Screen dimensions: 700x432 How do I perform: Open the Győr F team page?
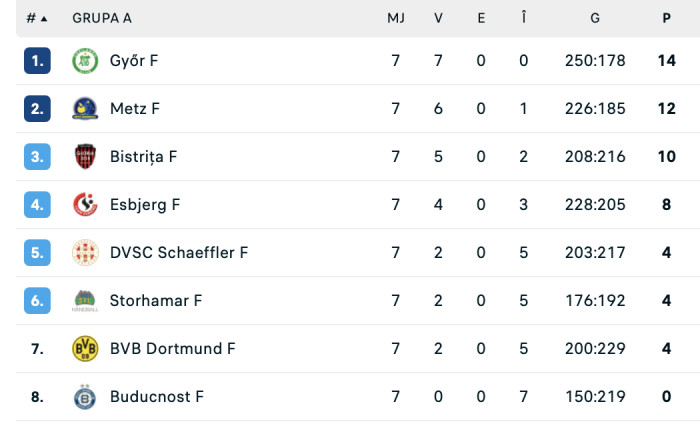coord(134,61)
